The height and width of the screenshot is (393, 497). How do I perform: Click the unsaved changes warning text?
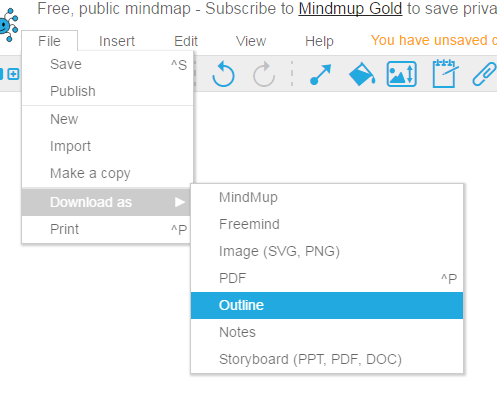434,40
